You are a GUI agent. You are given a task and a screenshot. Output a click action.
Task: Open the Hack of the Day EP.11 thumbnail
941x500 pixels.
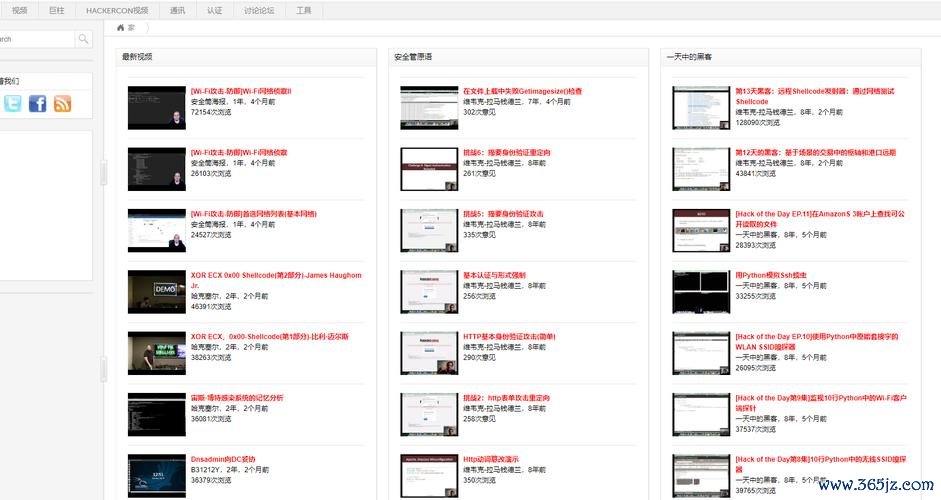(x=701, y=230)
